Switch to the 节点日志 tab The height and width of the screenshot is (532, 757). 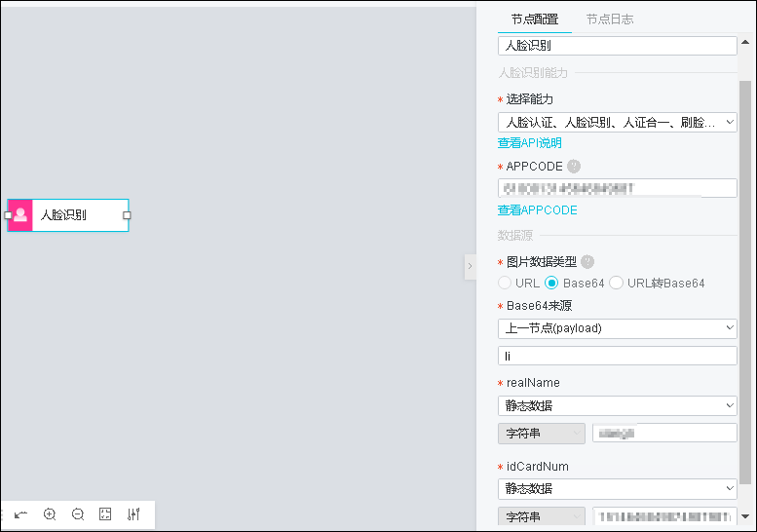tap(610, 19)
